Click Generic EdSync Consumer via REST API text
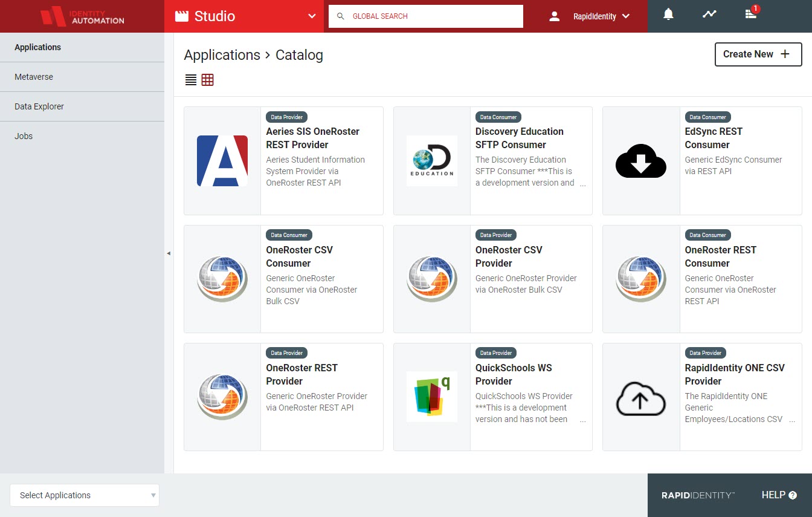The image size is (812, 517). (733, 166)
